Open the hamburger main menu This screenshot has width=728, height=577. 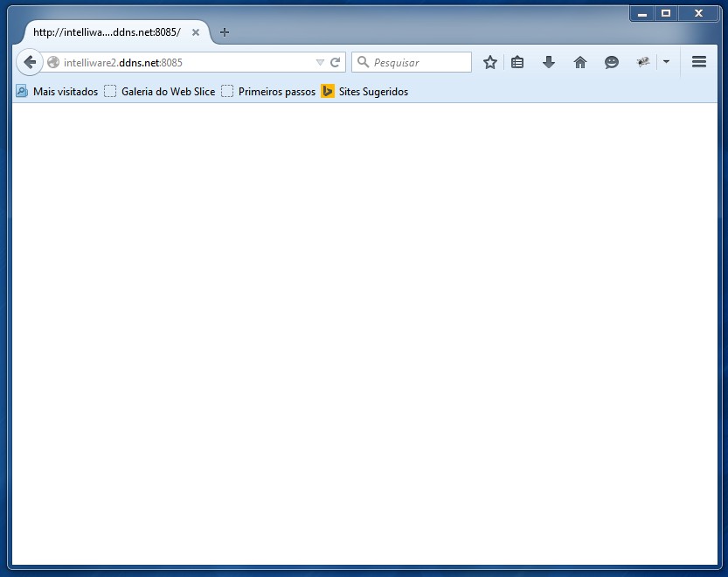699,62
